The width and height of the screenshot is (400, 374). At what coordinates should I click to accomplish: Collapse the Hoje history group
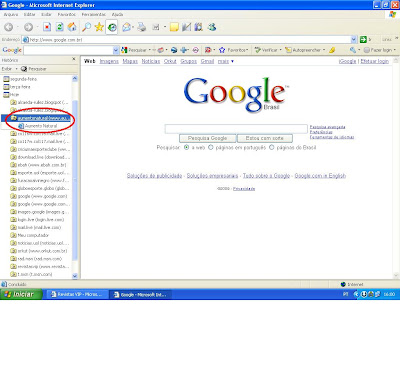point(11,95)
